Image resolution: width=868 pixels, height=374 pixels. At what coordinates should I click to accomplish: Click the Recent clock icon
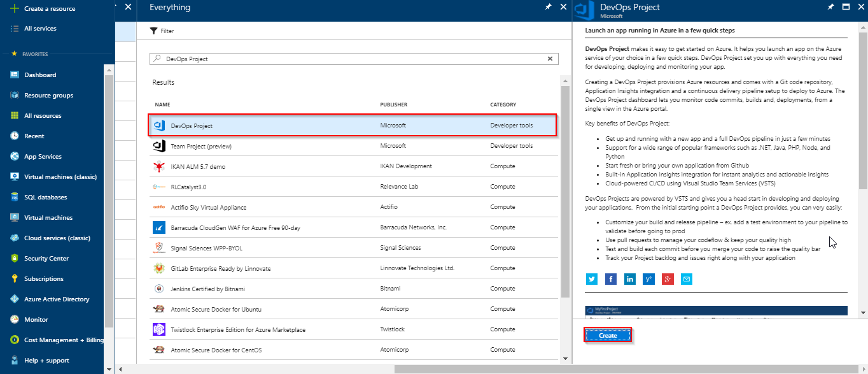[x=15, y=136]
